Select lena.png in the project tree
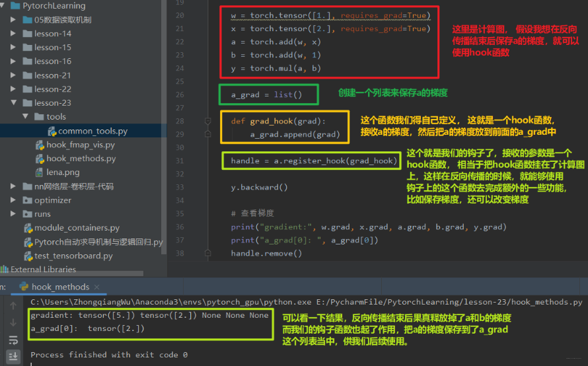588x366 pixels. tap(63, 172)
